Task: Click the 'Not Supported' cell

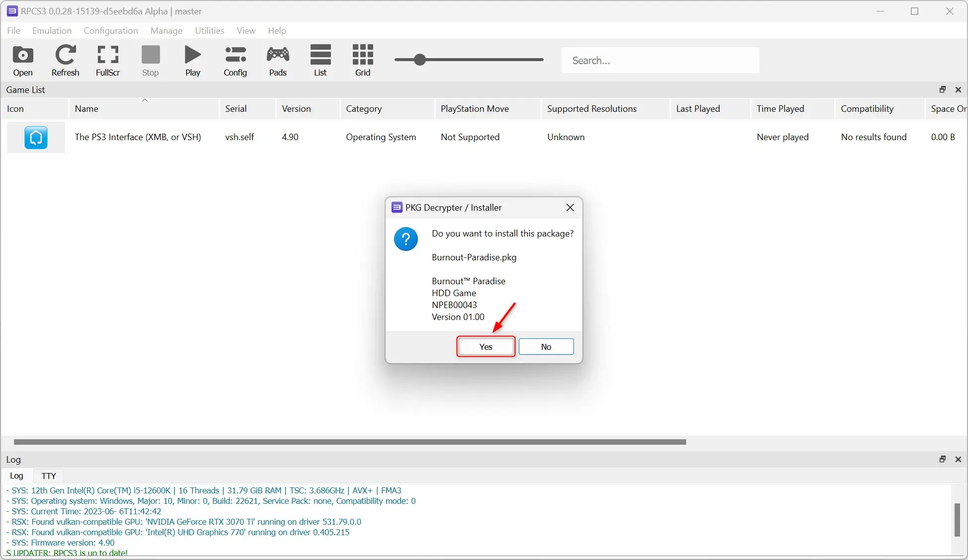Action: pyautogui.click(x=470, y=137)
